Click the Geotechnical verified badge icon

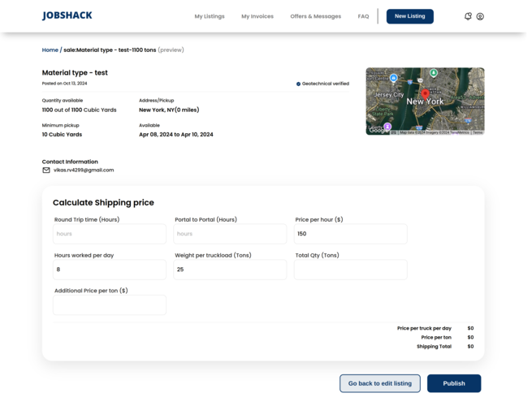point(298,84)
